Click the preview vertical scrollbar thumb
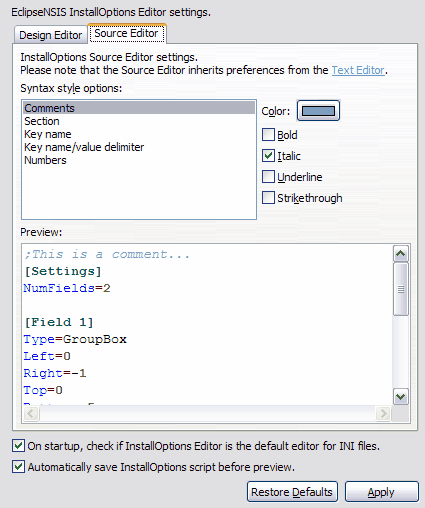 [401, 289]
